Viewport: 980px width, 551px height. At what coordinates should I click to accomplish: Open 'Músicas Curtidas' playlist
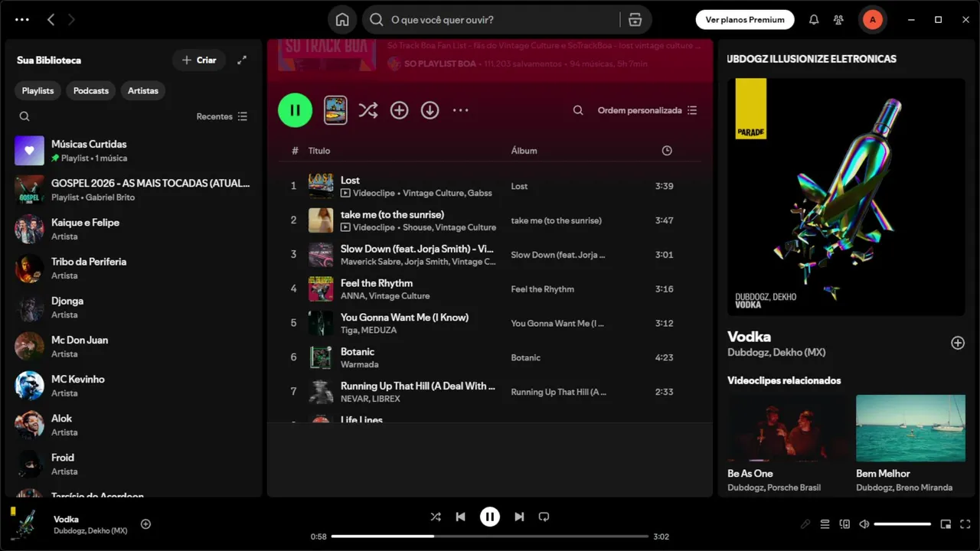click(x=134, y=151)
